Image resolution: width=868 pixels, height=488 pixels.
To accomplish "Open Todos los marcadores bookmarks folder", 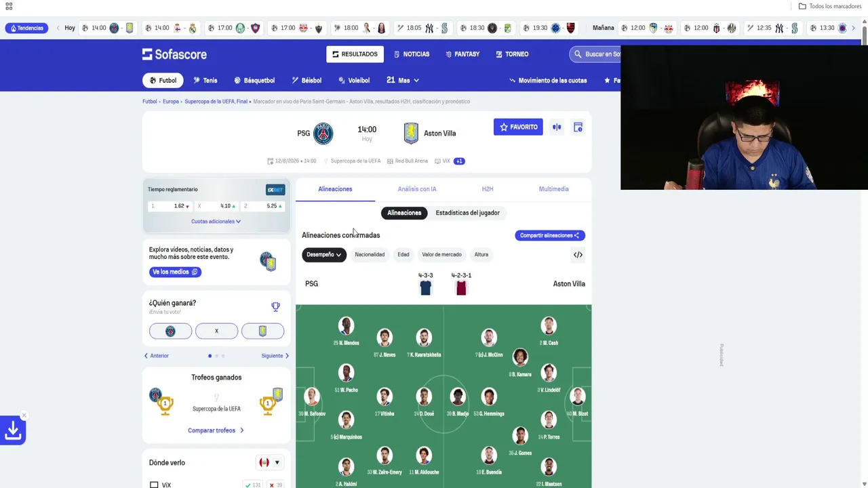I will (x=829, y=6).
